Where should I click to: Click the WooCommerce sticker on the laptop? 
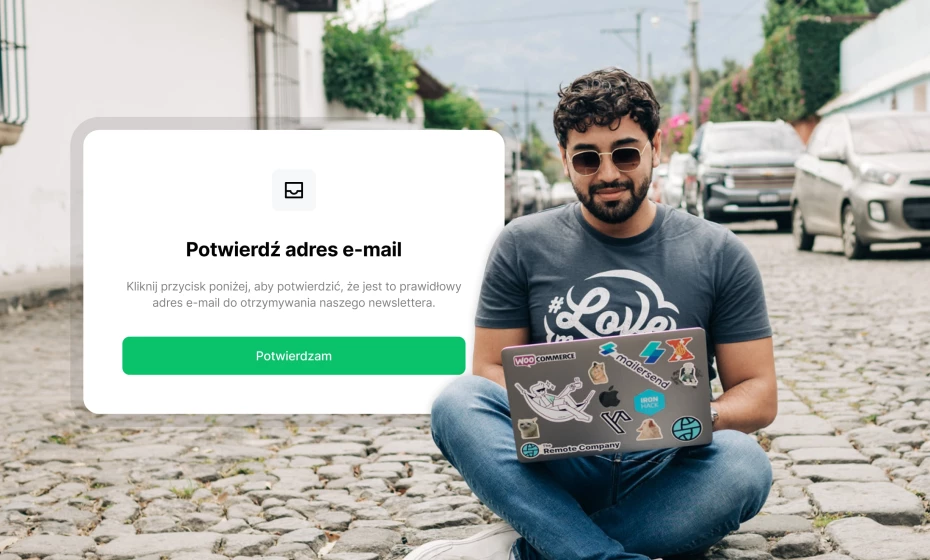[544, 359]
